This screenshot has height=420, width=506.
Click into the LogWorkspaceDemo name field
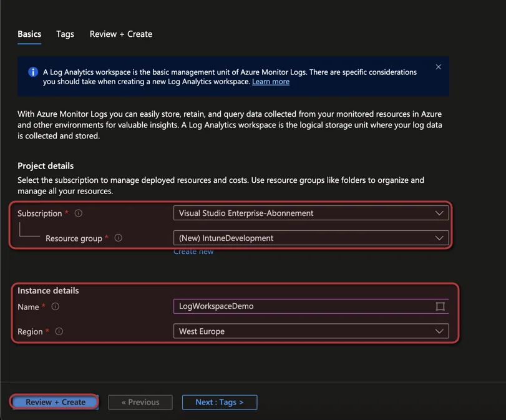click(311, 306)
